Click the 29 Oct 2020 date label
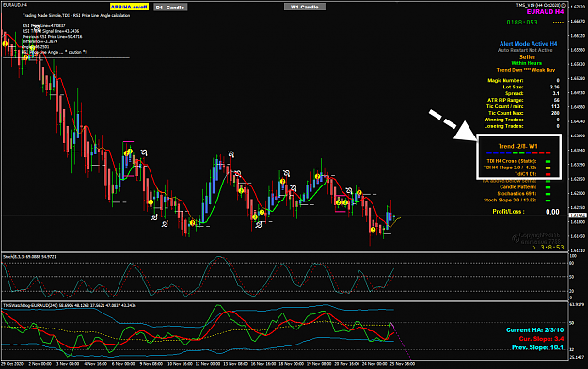This screenshot has width=588, height=369. [x=12, y=364]
